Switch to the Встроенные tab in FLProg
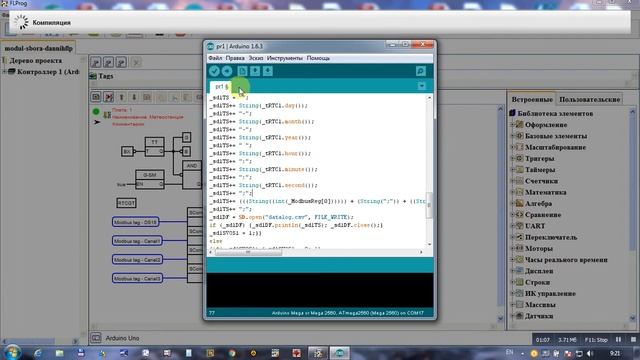The image size is (640, 360). click(532, 99)
